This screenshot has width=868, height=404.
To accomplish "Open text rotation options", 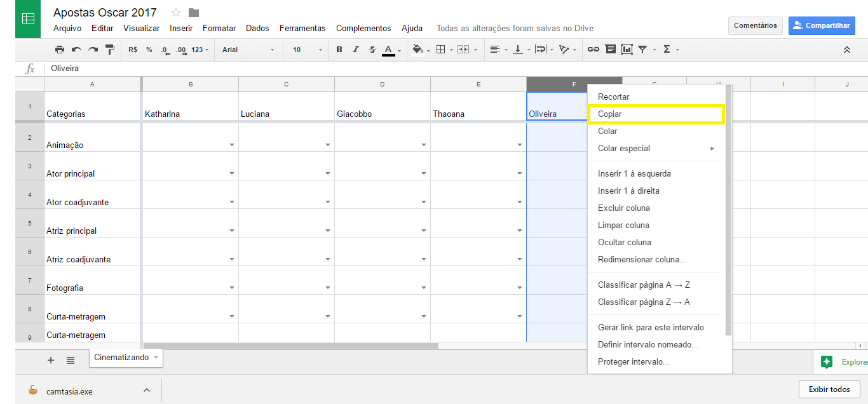I will (564, 50).
